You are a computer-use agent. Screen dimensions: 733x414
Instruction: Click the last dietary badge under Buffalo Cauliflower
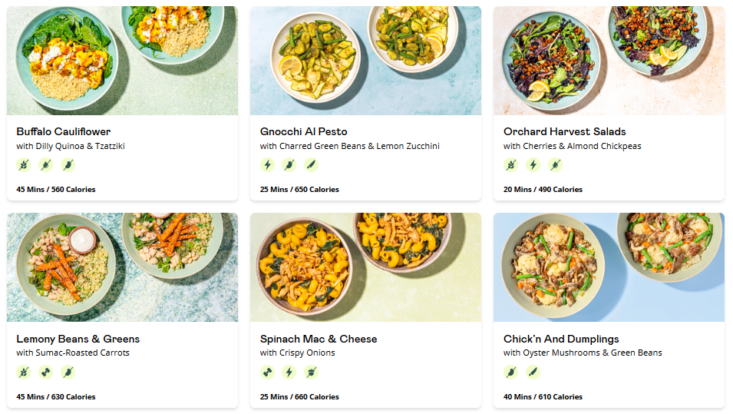(68, 165)
